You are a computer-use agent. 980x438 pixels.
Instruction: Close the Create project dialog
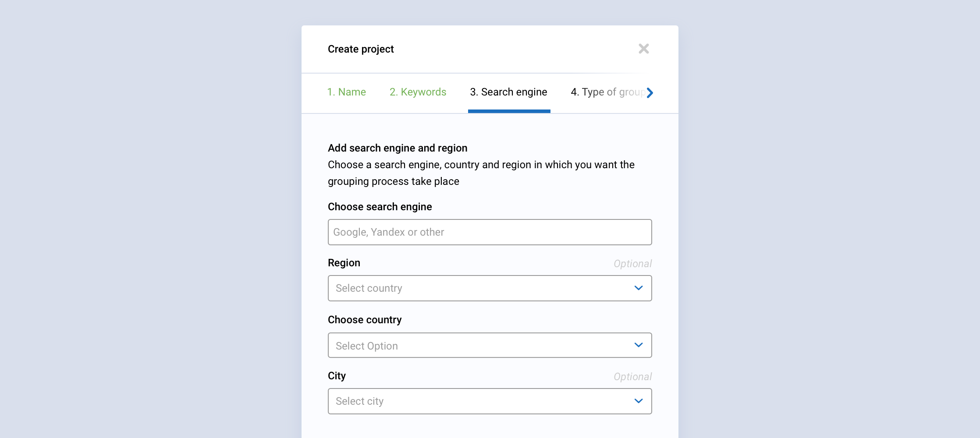click(x=643, y=49)
